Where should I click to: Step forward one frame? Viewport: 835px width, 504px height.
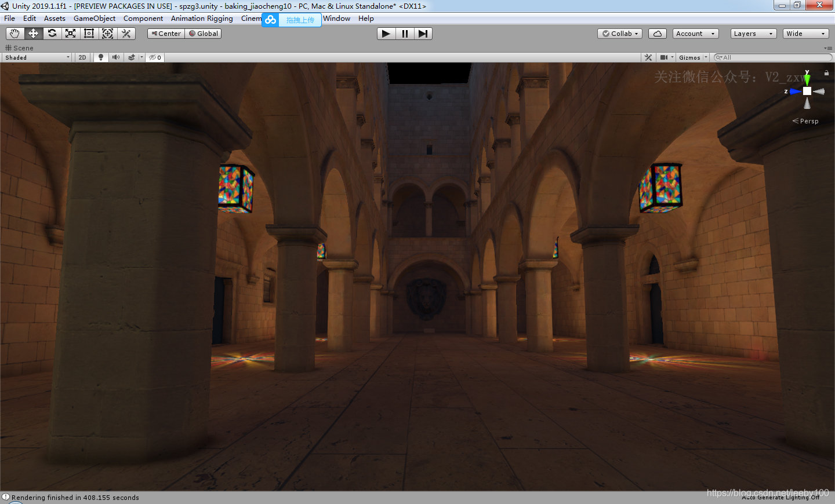coord(423,34)
